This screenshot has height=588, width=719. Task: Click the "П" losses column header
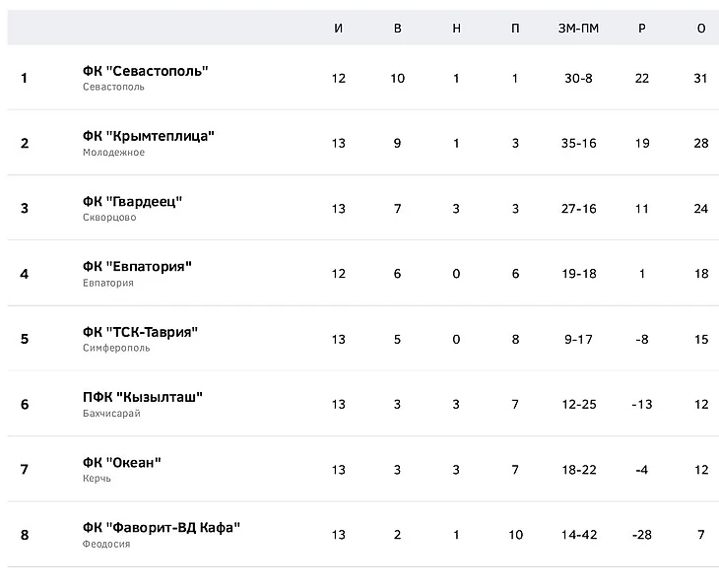(515, 29)
